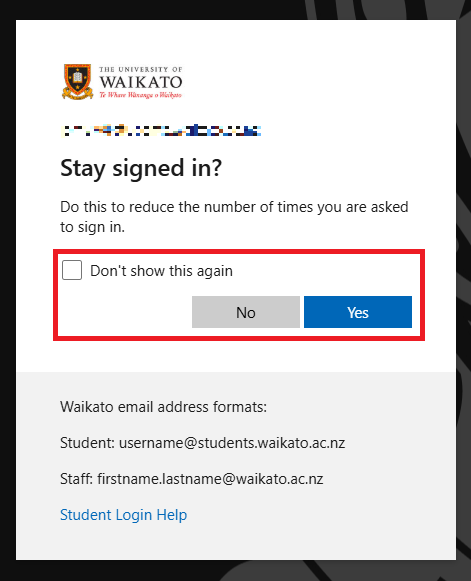Click the WAIKATO wordmark in the logo
The height and width of the screenshot is (581, 471).
click(140, 82)
